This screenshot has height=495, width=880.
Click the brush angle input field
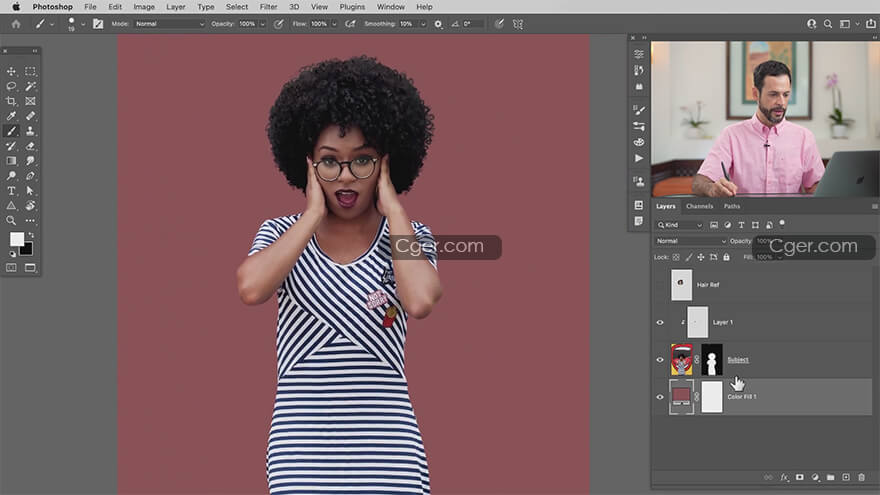(473, 24)
